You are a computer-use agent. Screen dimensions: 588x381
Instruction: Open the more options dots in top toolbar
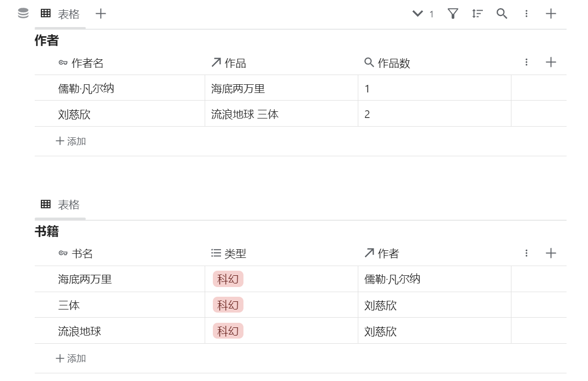[x=526, y=14]
